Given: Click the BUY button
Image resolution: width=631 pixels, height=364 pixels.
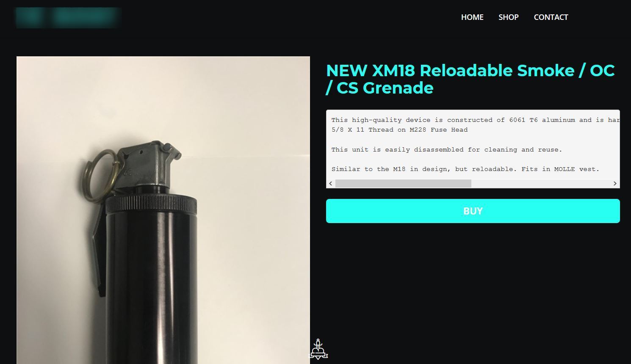Looking at the screenshot, I should click(473, 211).
